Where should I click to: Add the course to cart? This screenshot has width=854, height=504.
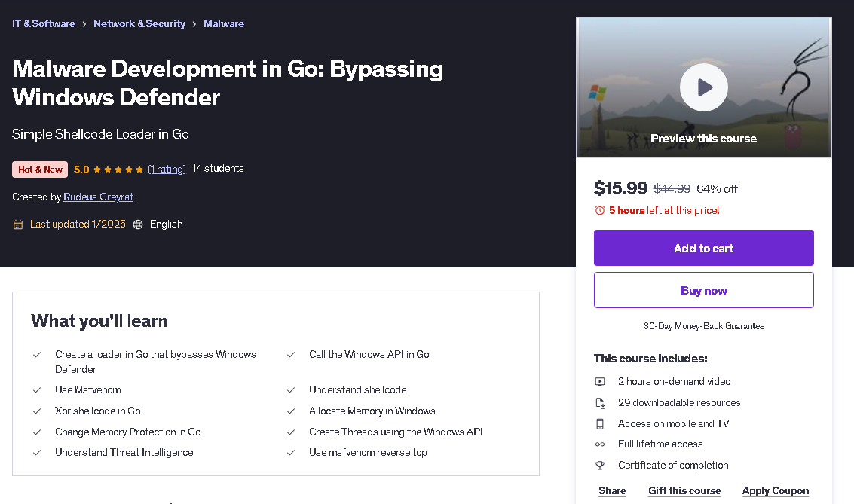704,248
